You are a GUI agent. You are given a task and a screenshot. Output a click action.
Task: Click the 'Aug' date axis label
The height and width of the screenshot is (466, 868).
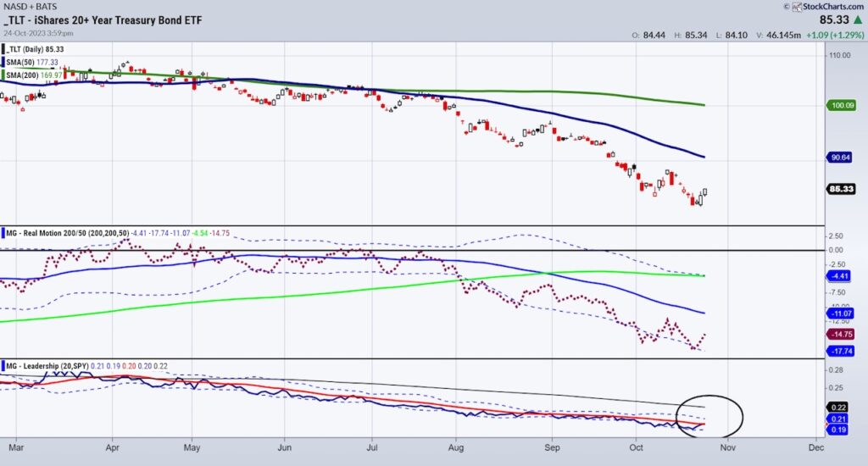[x=455, y=447]
